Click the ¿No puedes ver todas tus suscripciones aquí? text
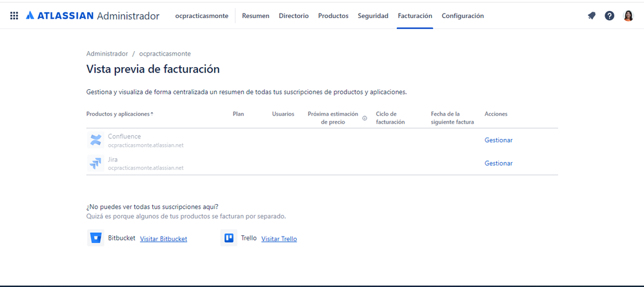644x287 pixels. point(152,206)
